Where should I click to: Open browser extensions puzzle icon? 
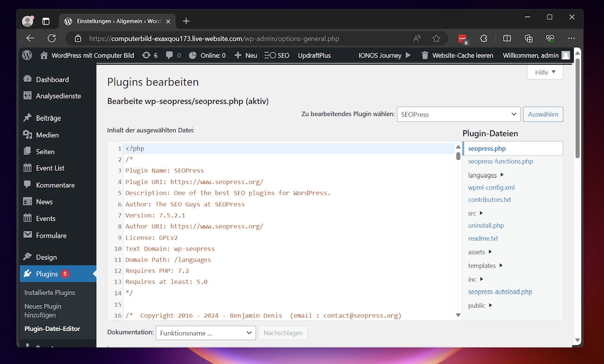(x=484, y=38)
